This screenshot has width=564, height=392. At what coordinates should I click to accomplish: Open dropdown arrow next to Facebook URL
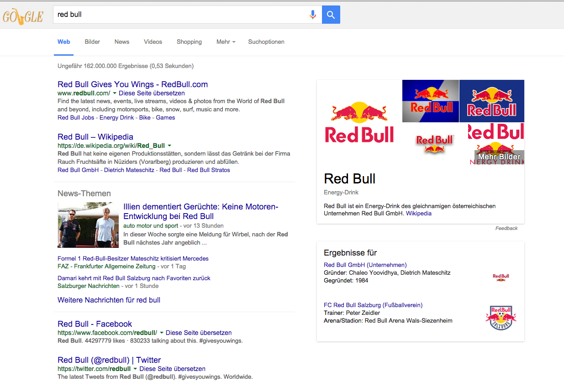162,333
